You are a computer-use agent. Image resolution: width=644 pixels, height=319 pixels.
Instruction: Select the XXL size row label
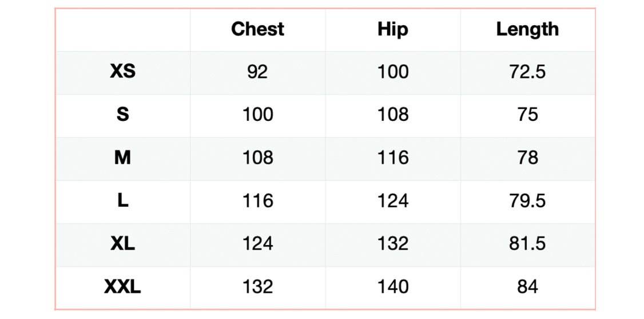tap(122, 287)
